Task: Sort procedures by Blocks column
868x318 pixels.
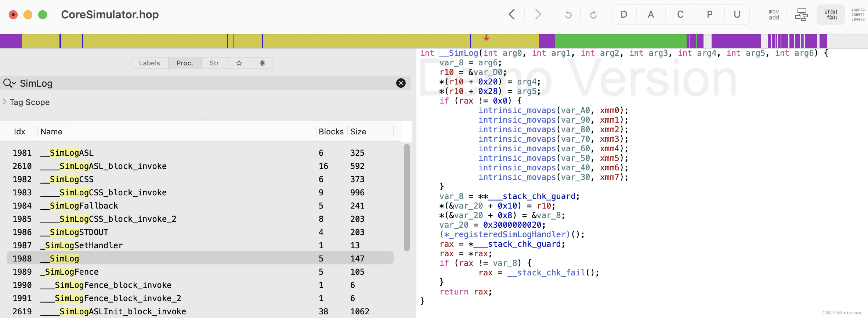Action: 331,131
